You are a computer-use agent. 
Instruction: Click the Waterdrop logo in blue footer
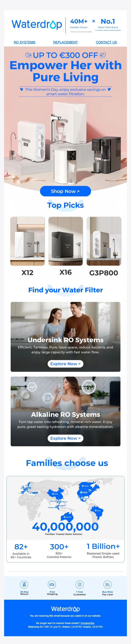65,609
